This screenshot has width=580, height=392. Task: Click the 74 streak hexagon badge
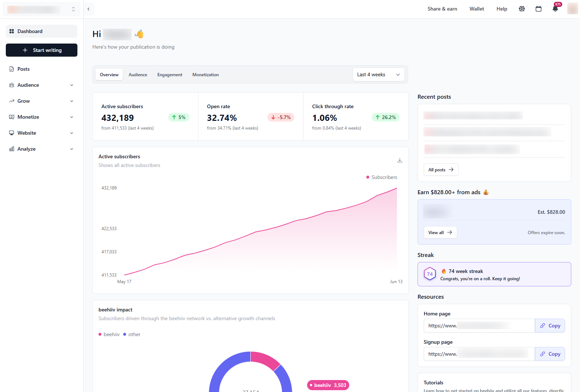(x=430, y=274)
